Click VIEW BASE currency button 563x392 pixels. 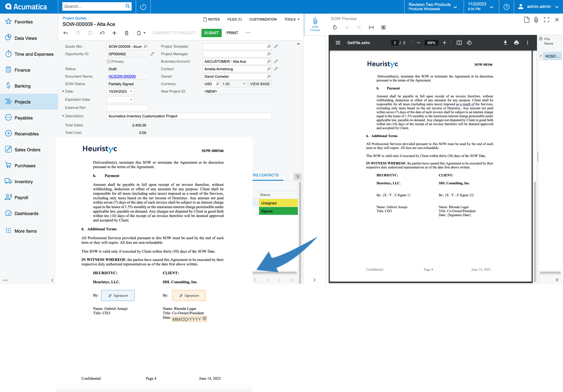coord(260,84)
